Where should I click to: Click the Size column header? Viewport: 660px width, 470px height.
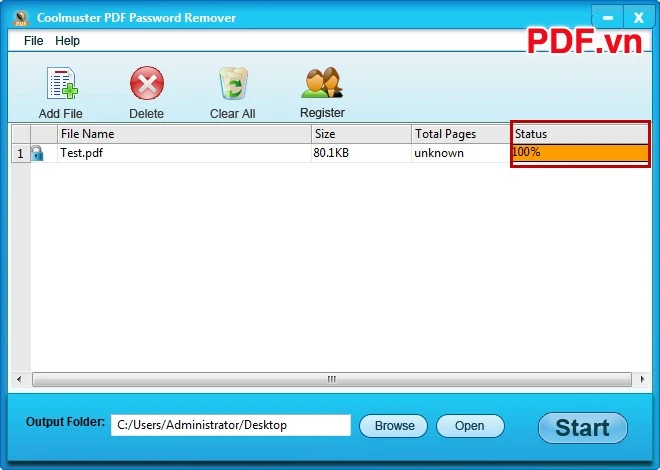(x=361, y=134)
